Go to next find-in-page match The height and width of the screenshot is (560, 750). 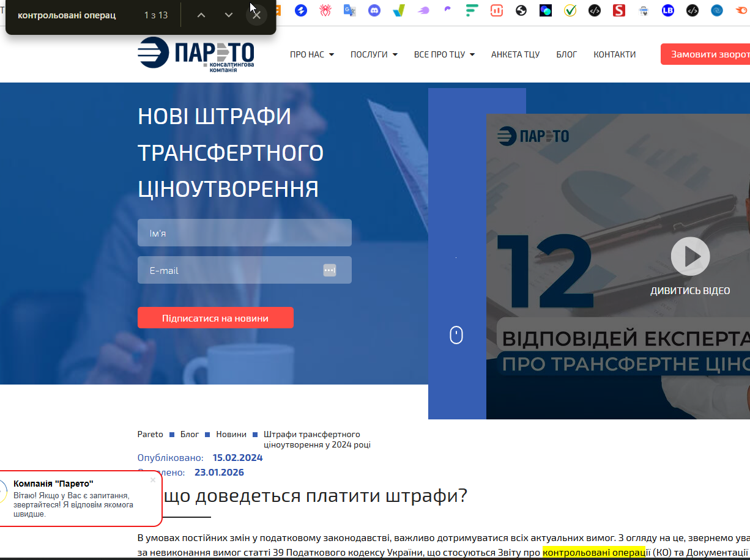(x=229, y=15)
